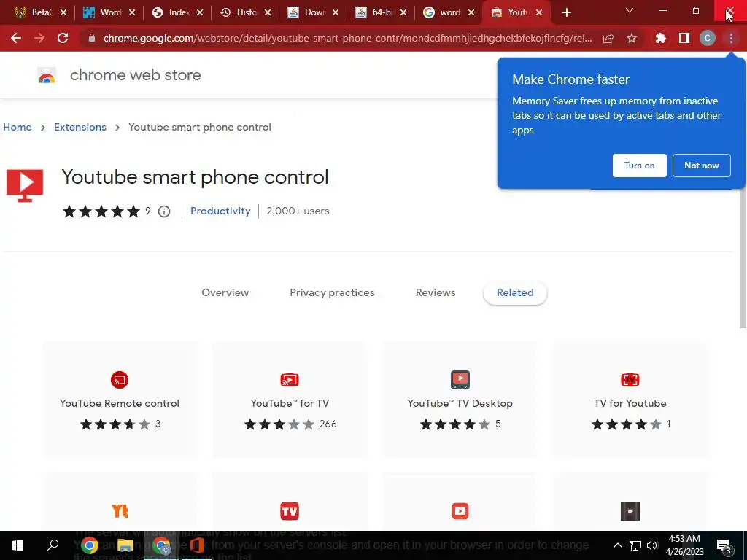Show rating details info icon
This screenshot has height=560, width=747.
pos(164,211)
